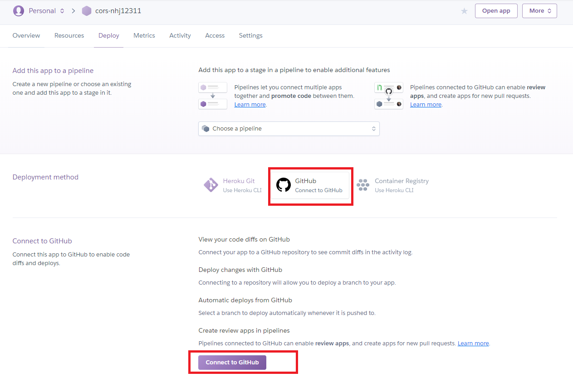The image size is (573, 392).
Task: Select GitHub deployment method
Action: click(x=311, y=185)
